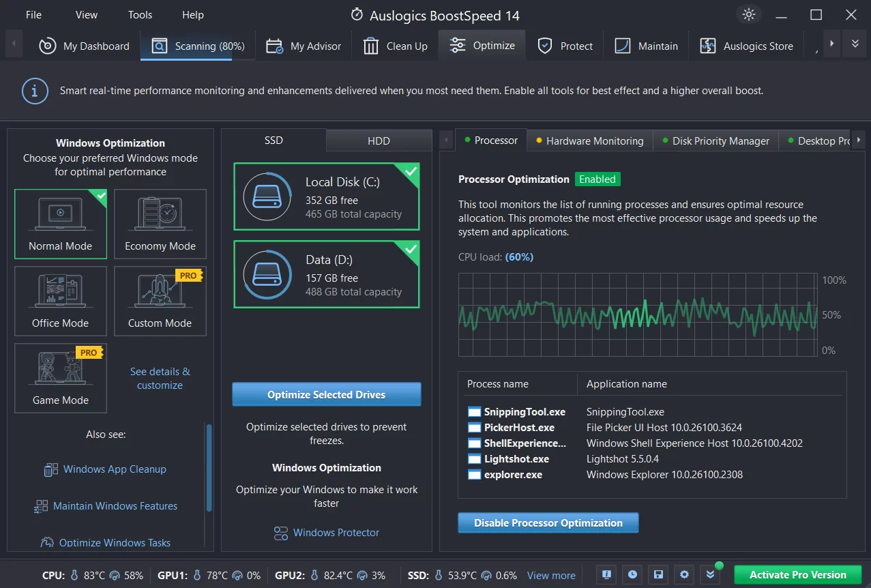Click the system information icon in status bar

coord(606,575)
